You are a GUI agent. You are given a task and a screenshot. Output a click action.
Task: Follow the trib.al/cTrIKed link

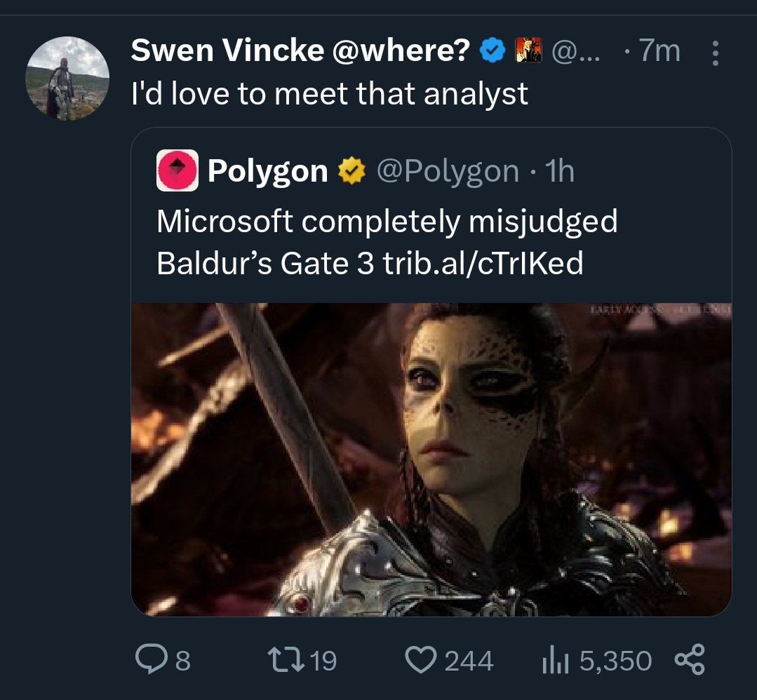(x=483, y=263)
